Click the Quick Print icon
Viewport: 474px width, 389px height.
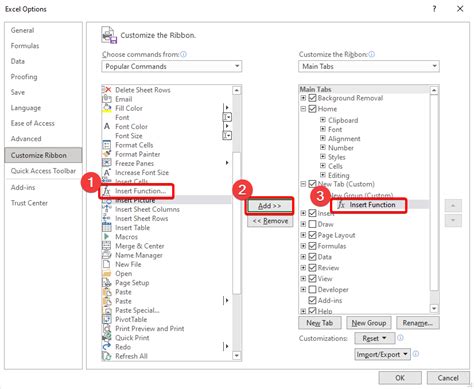pyautogui.click(x=106, y=338)
